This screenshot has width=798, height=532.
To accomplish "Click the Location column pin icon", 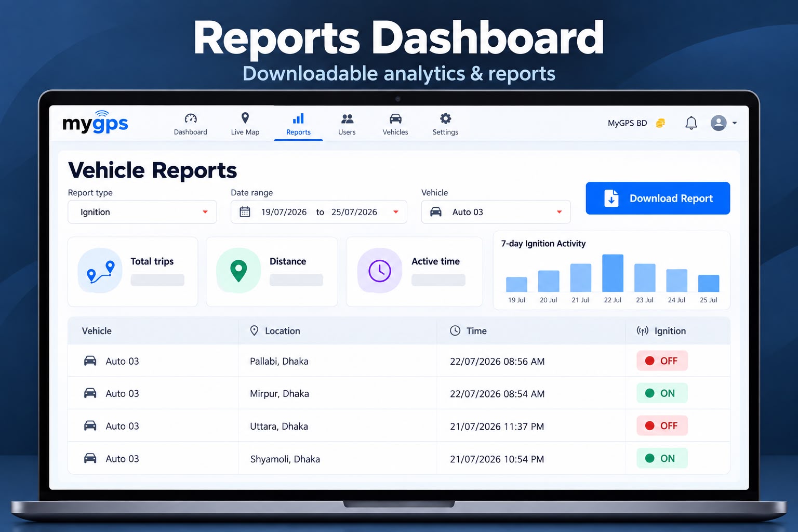I will pos(254,331).
